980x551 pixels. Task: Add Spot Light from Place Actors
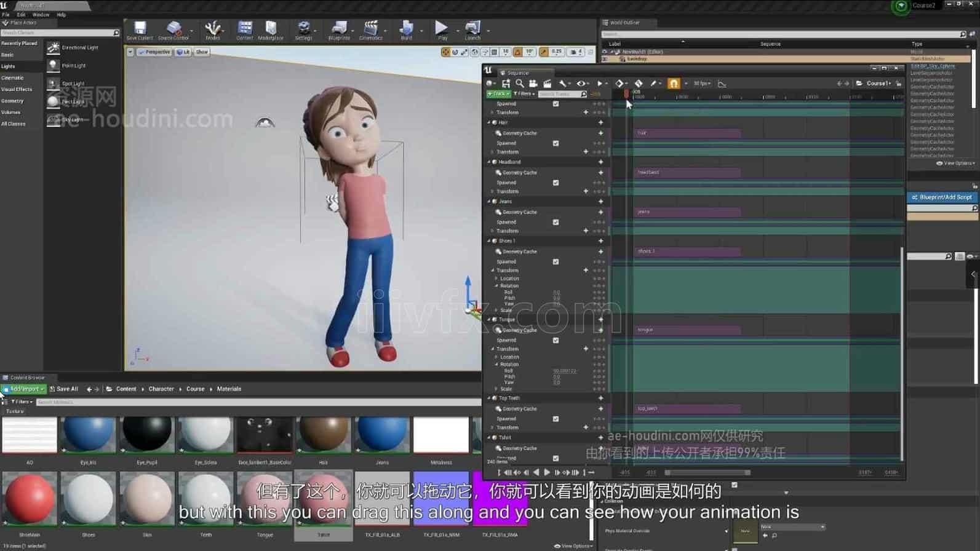pyautogui.click(x=67, y=83)
